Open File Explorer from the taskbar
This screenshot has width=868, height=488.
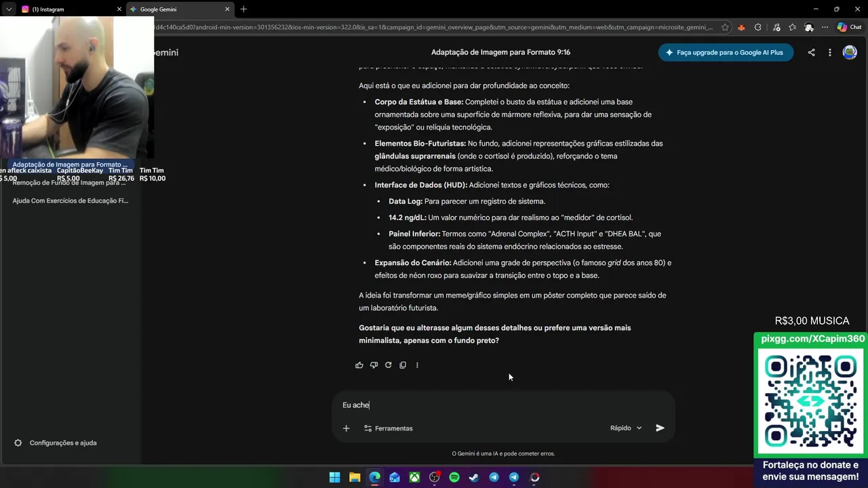pyautogui.click(x=355, y=477)
